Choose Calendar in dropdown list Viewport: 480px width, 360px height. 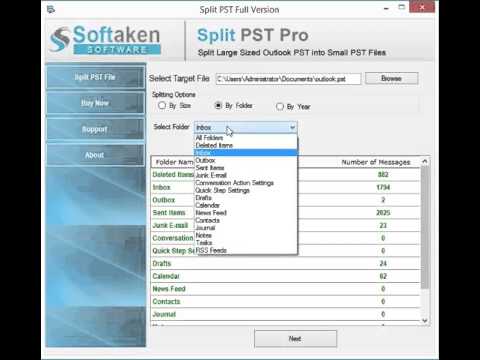tap(246, 205)
